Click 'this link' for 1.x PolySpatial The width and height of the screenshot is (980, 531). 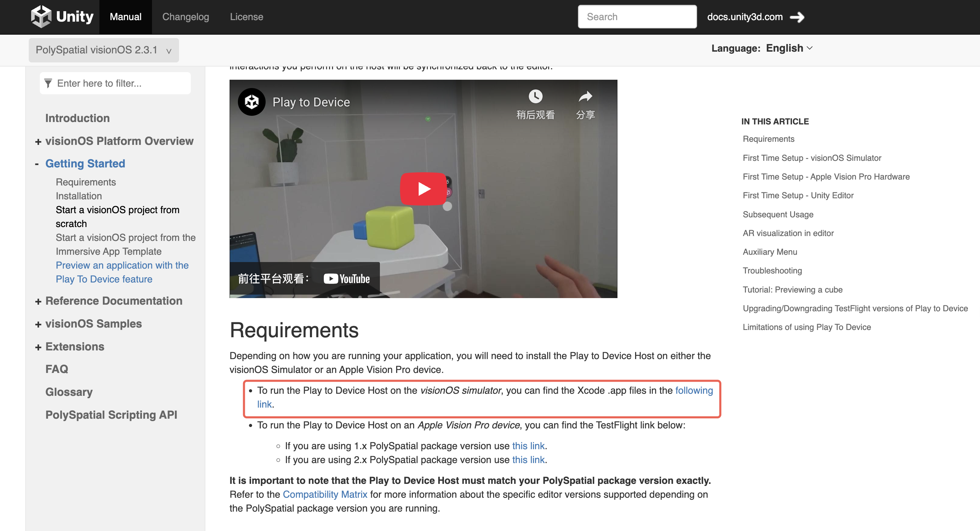(x=528, y=446)
